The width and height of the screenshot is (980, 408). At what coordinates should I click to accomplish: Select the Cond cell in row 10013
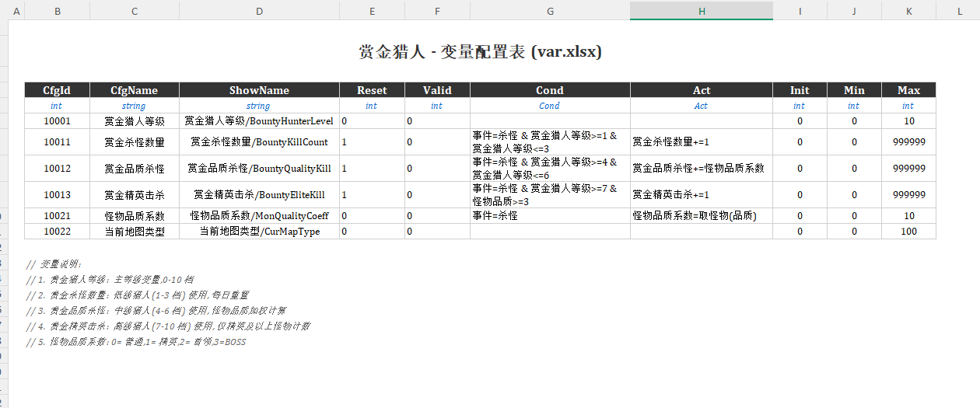tap(550, 195)
